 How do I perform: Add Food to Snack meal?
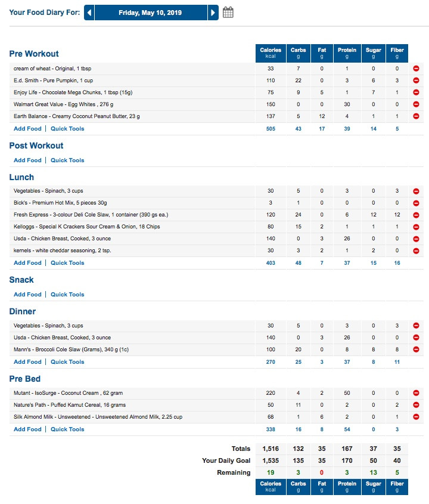click(x=27, y=295)
